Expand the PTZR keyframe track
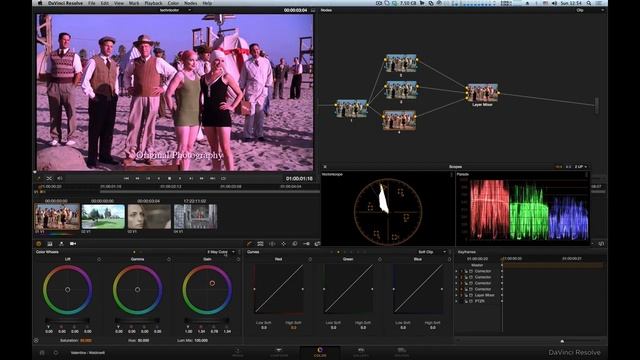The image size is (640, 360). (x=456, y=301)
